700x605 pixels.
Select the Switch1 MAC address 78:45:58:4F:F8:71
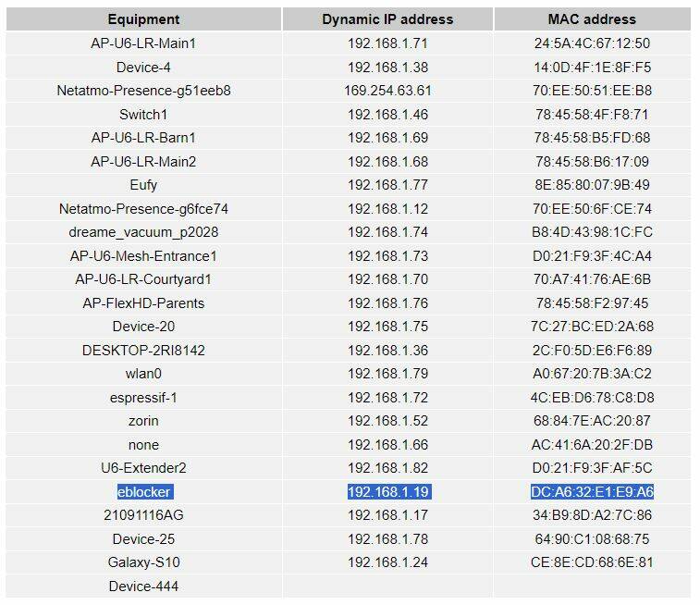point(592,115)
